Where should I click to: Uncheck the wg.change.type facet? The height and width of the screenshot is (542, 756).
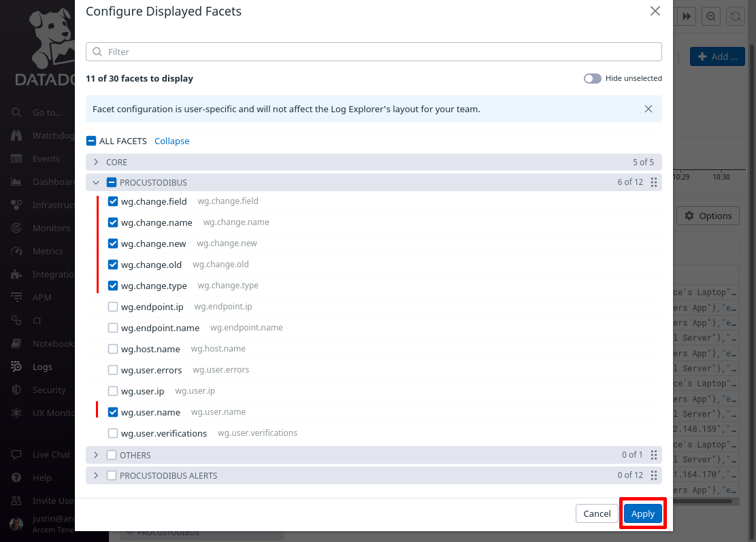113,286
